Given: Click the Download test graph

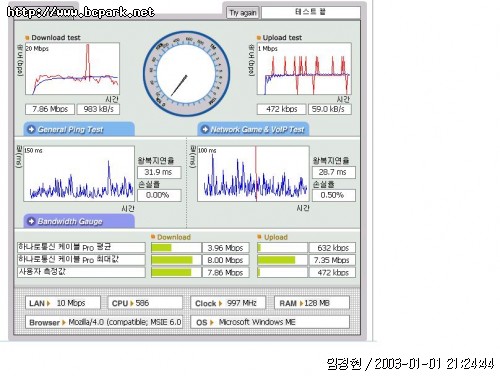Looking at the screenshot, I should (72, 69).
